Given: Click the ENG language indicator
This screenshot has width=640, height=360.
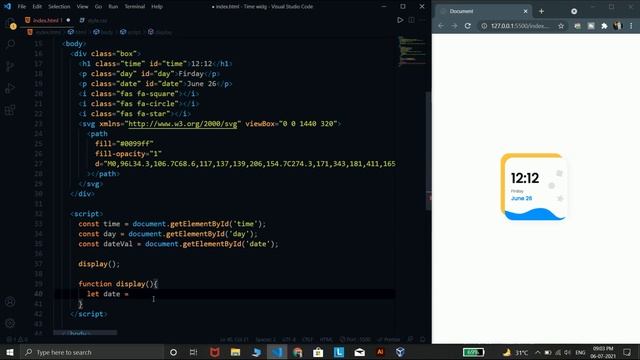Looking at the screenshot, I should pos(580,352).
